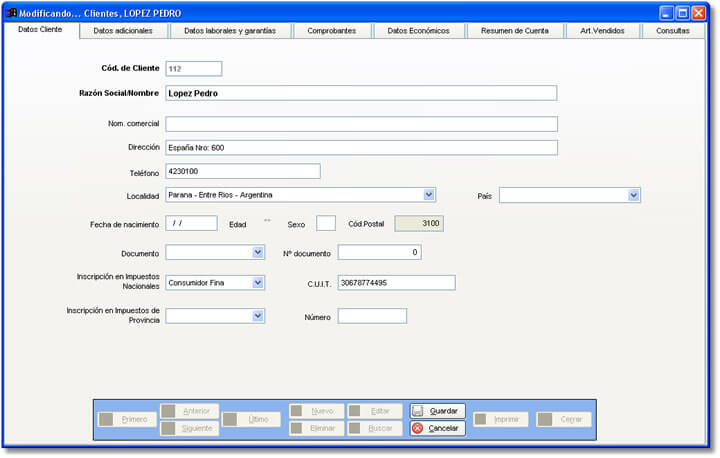
Task: Click the Fecha de nacimiento field
Action: click(191, 223)
